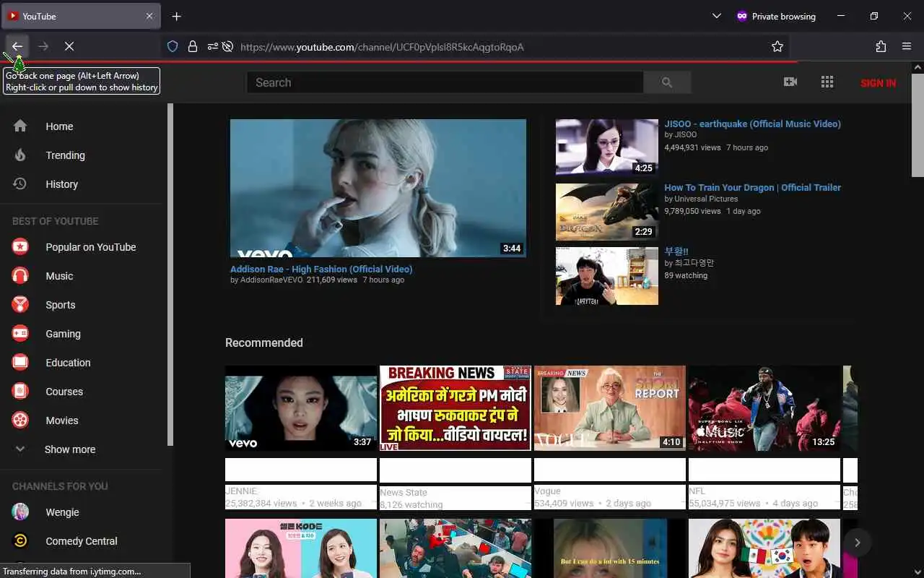Play JISOO earthquake video thumbnail
This screenshot has height=578, width=924.
[607, 147]
